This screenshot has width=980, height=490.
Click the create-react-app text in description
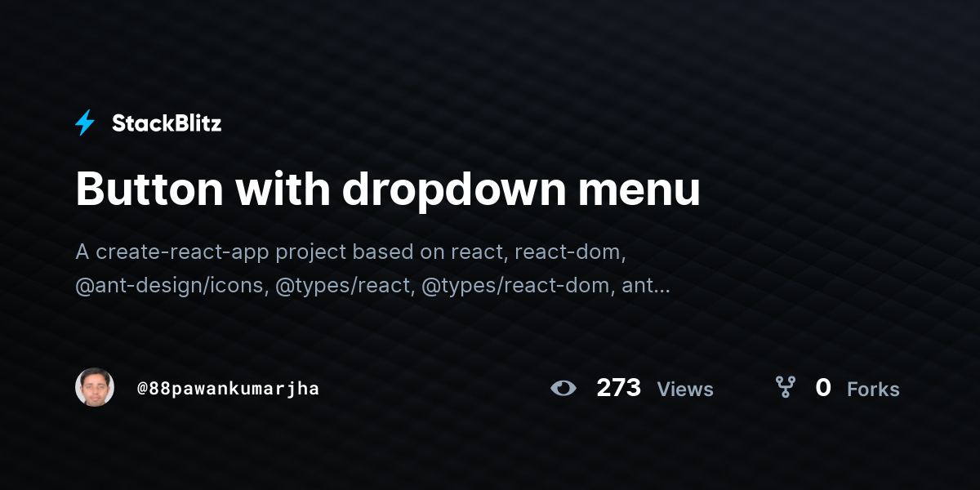(183, 252)
